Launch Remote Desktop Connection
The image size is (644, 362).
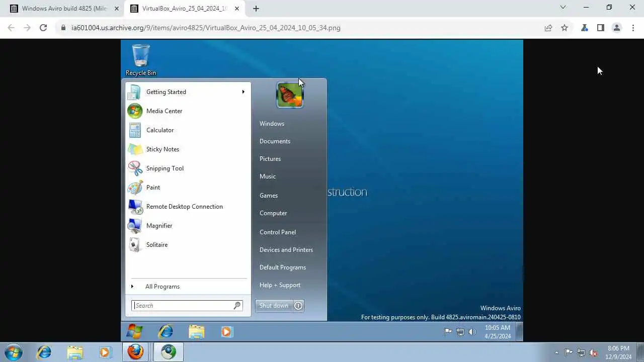click(184, 207)
